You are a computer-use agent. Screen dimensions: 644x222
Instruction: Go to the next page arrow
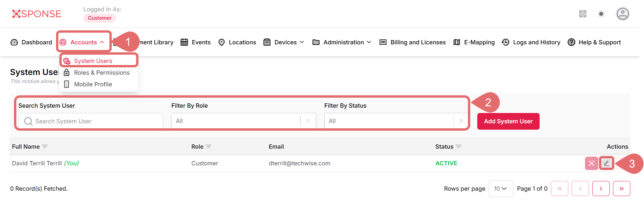coord(601,189)
